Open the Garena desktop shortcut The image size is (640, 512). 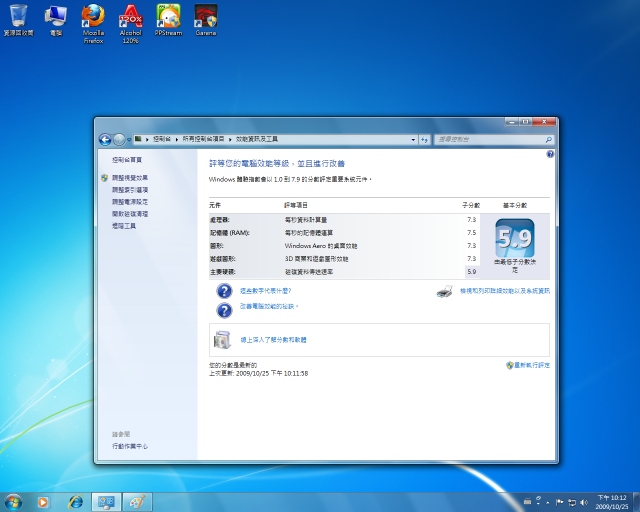[x=206, y=20]
